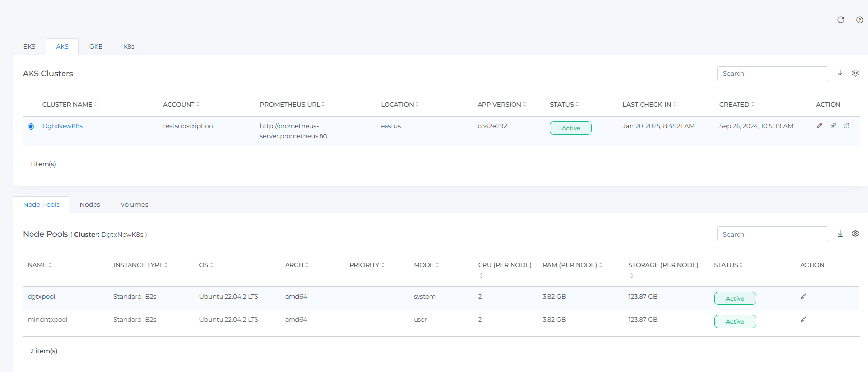Click the unlink icon for DgtxNewK8s cluster
This screenshot has height=372, width=868.
coord(846,126)
